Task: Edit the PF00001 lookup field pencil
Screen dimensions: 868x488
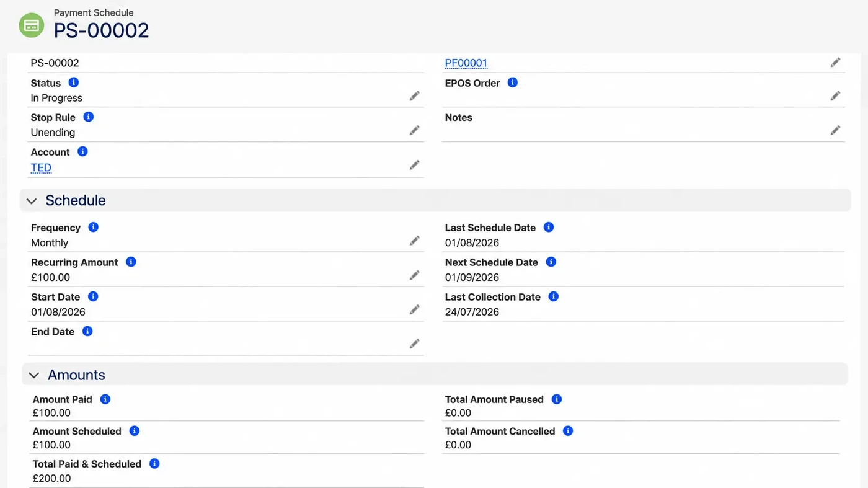Action: tap(835, 63)
